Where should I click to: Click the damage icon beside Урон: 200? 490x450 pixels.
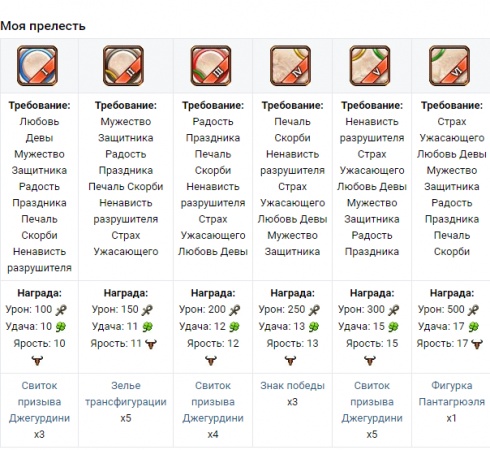(x=235, y=310)
